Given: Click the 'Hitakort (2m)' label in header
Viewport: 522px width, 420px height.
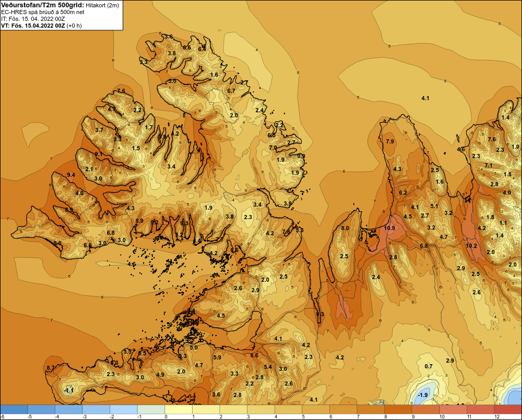Looking at the screenshot, I should (x=102, y=5).
